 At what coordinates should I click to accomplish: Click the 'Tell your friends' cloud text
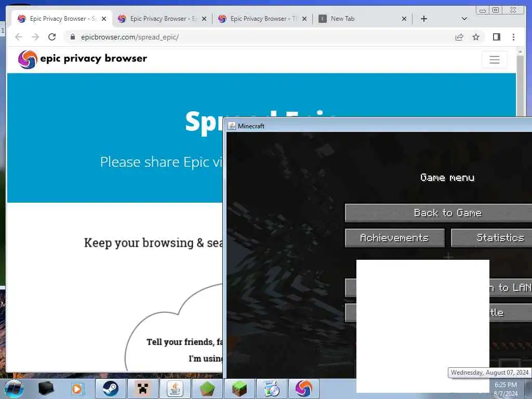pos(184,342)
